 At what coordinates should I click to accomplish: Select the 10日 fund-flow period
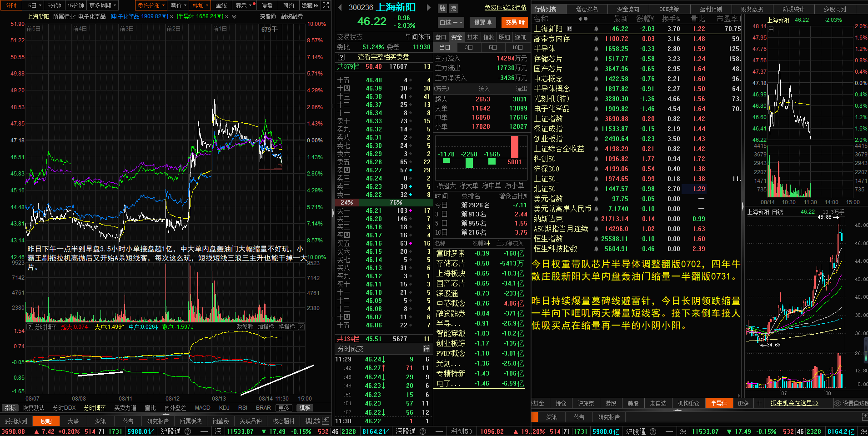[x=517, y=47]
